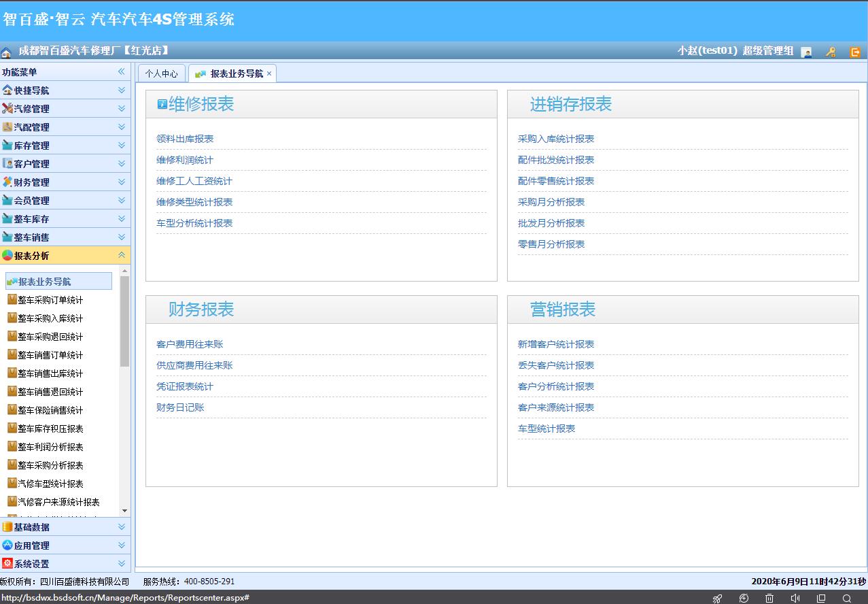Click the key password icon
Screen dimensions: 868x604
click(x=831, y=52)
